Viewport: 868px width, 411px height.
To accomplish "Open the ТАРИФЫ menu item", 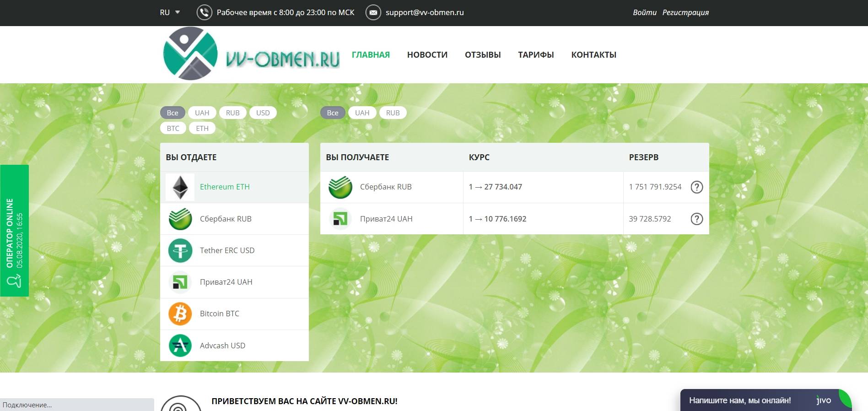I will 536,55.
